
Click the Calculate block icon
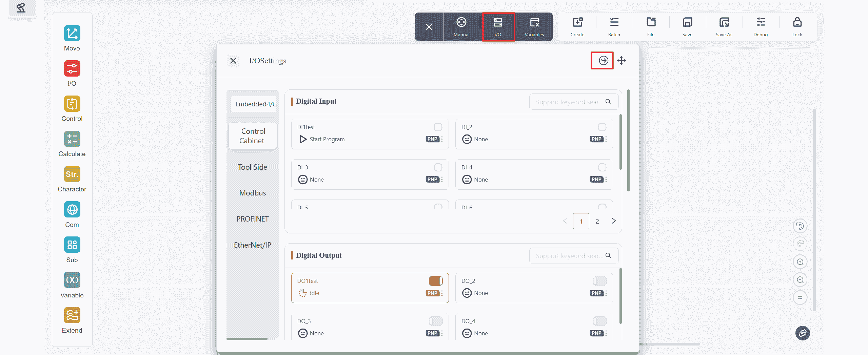[72, 139]
